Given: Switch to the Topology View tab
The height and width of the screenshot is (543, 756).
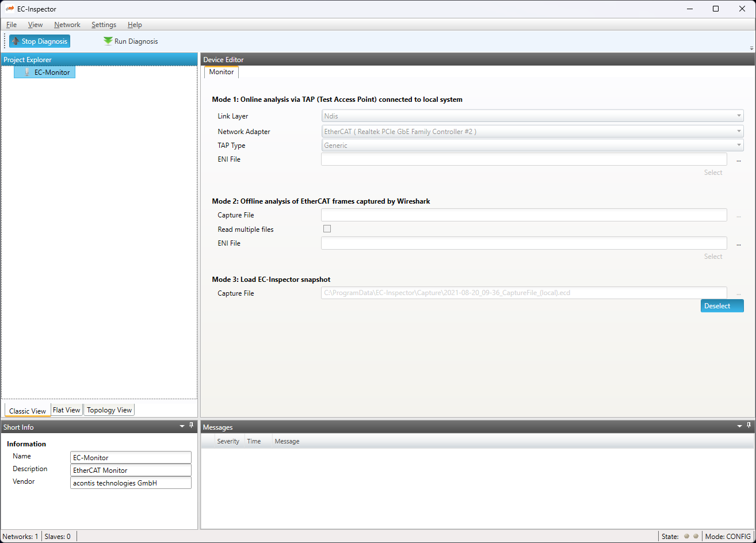Looking at the screenshot, I should tap(109, 410).
